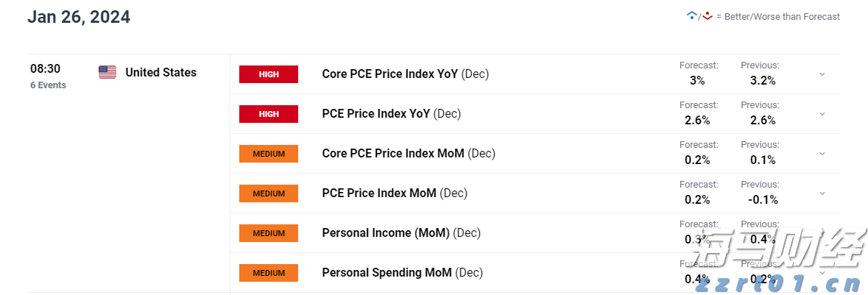Click the HIGH badge for Core PCE YoY
The width and height of the screenshot is (868, 295).
269,74
